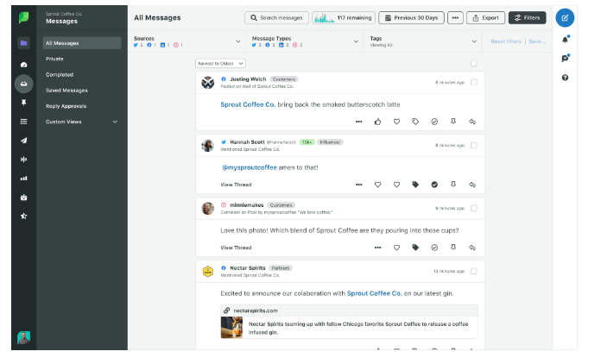Click the Sprout green leaf logo

coord(24,17)
